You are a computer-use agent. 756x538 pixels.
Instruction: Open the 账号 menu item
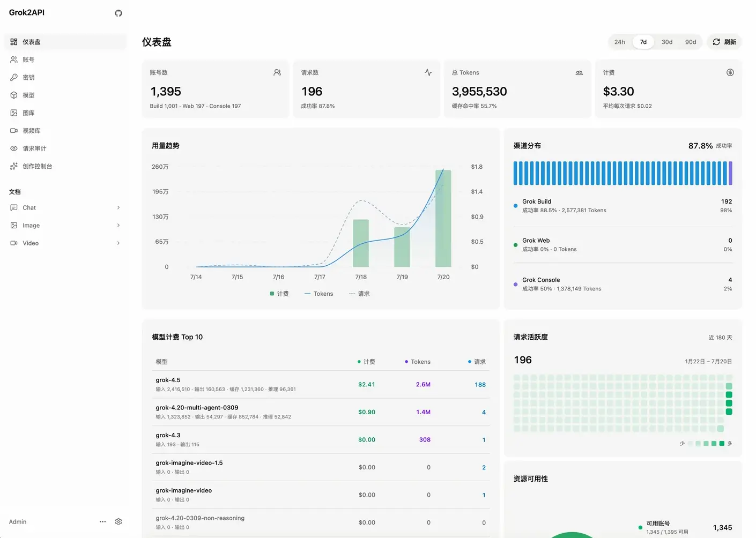[x=65, y=59]
